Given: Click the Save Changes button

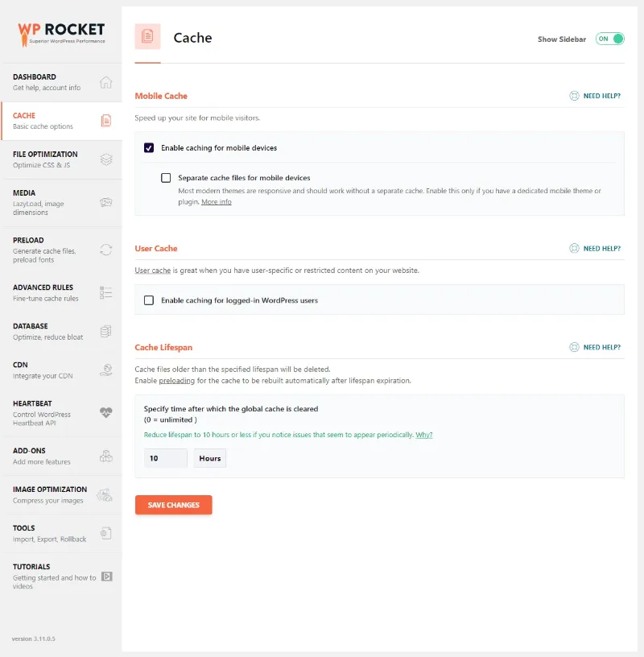Looking at the screenshot, I should coord(173,505).
